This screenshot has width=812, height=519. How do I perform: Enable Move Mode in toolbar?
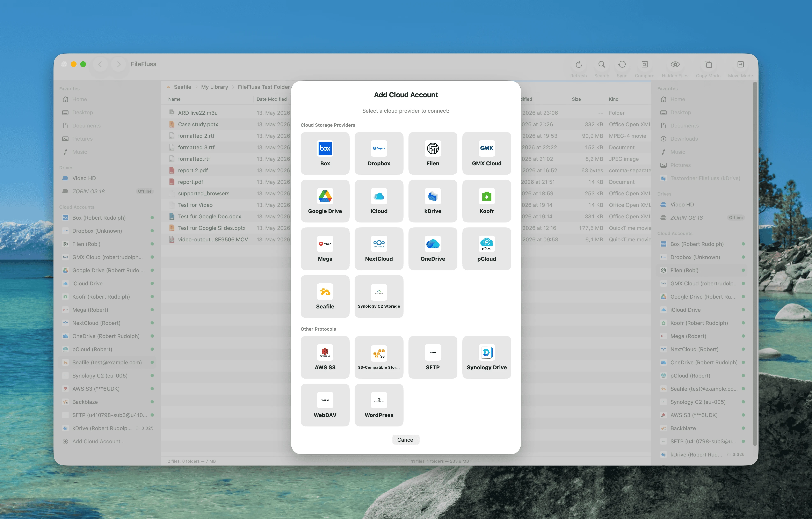tap(740, 64)
